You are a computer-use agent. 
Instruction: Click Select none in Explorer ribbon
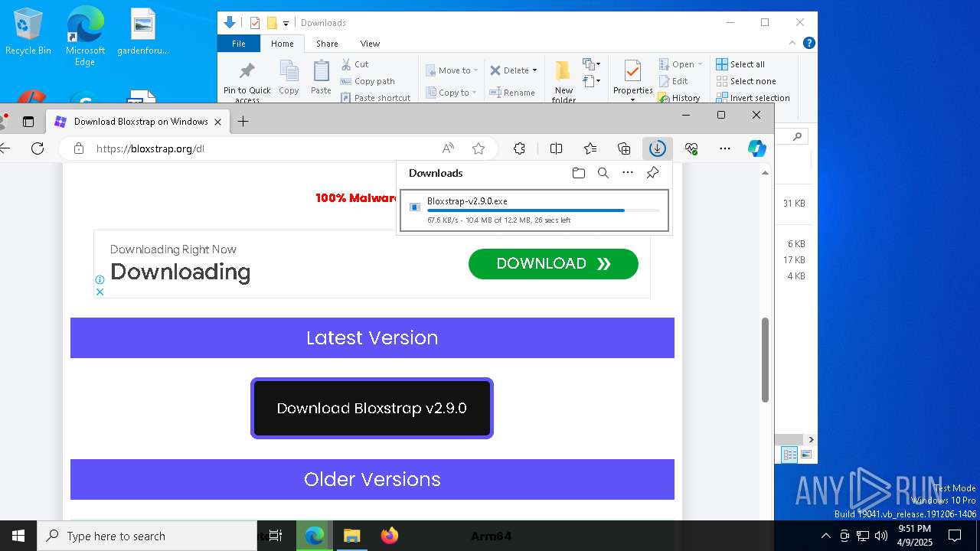click(746, 81)
